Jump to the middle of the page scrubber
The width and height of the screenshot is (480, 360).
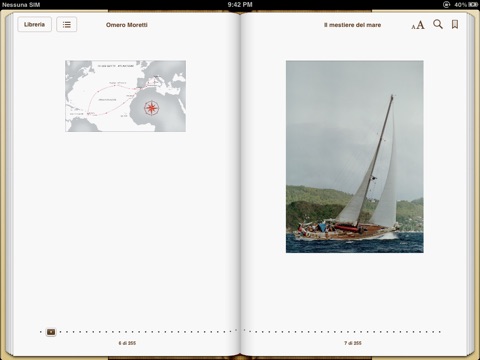coord(240,331)
